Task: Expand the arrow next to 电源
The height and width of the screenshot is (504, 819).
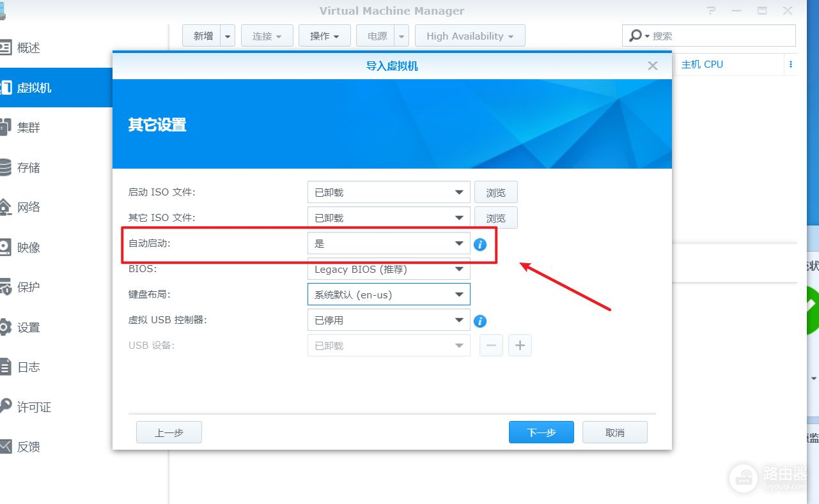Action: [402, 36]
